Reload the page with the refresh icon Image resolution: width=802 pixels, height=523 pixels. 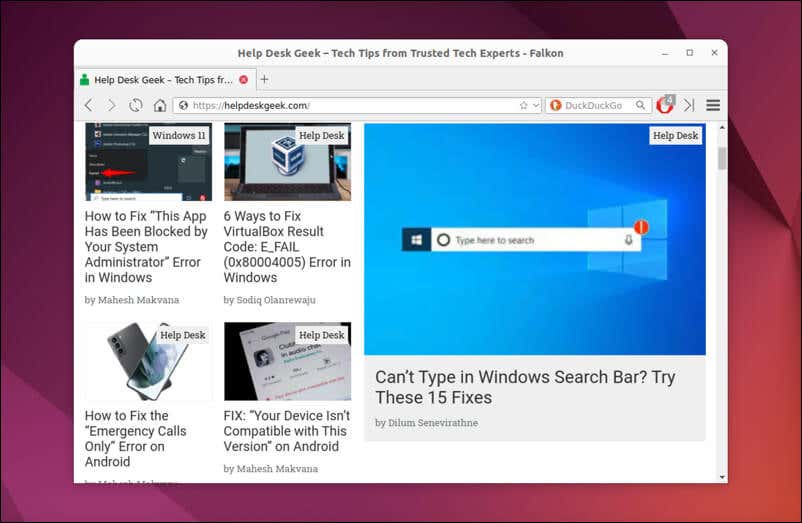(136, 105)
